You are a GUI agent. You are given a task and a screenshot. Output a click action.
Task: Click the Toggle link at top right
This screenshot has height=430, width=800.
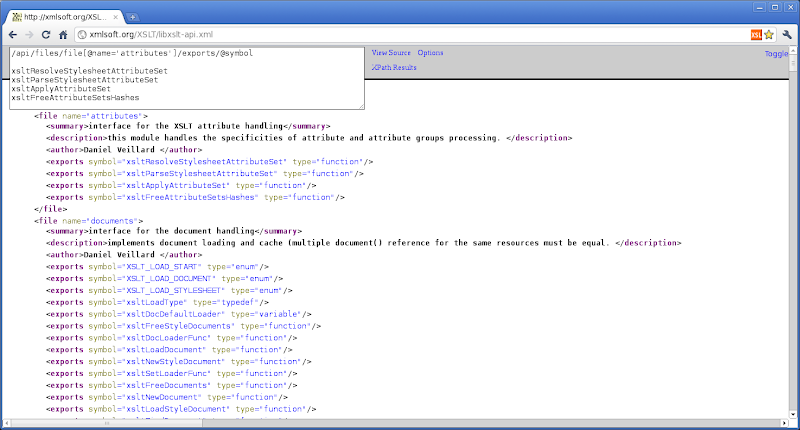(776, 54)
